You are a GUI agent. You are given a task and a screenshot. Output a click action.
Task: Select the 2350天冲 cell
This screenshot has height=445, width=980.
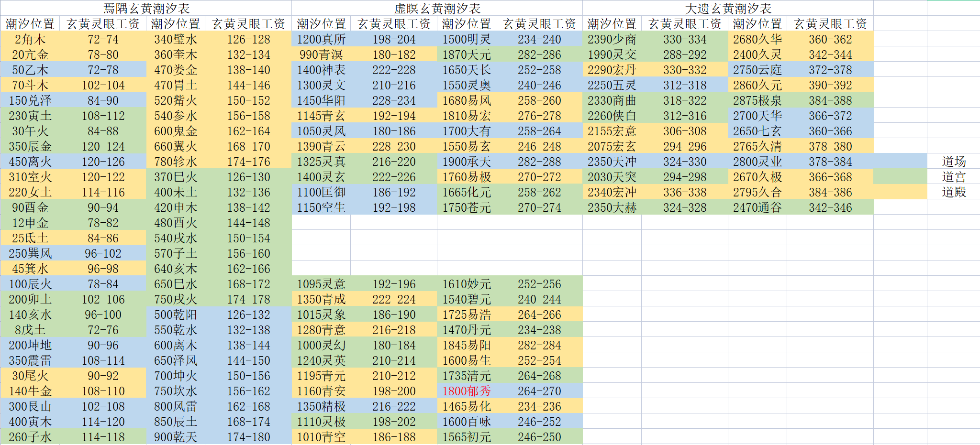coord(612,161)
